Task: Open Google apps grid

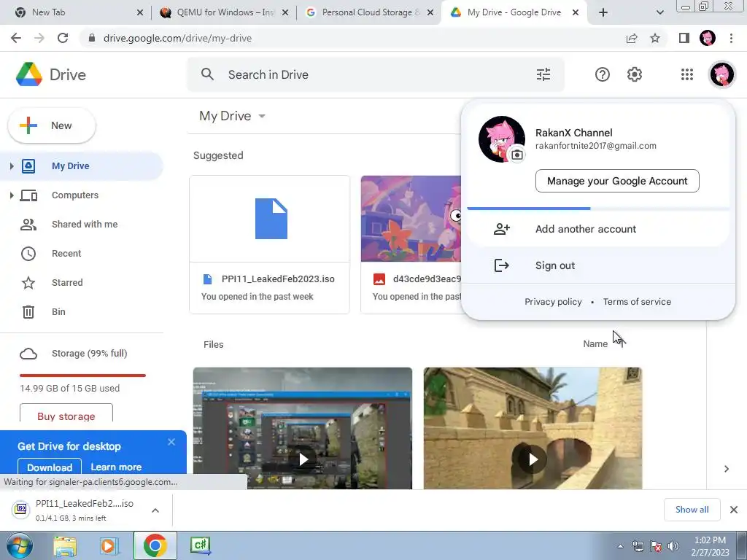Action: pos(687,74)
